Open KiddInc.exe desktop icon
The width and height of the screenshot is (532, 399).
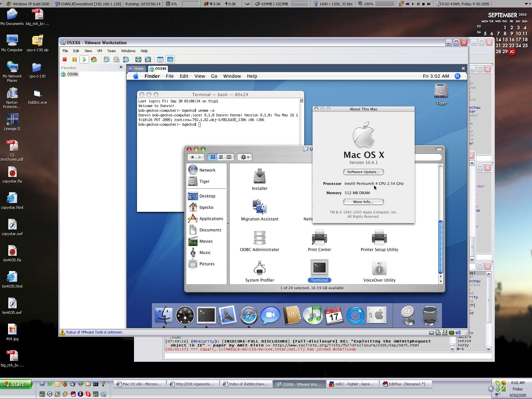coord(37,96)
